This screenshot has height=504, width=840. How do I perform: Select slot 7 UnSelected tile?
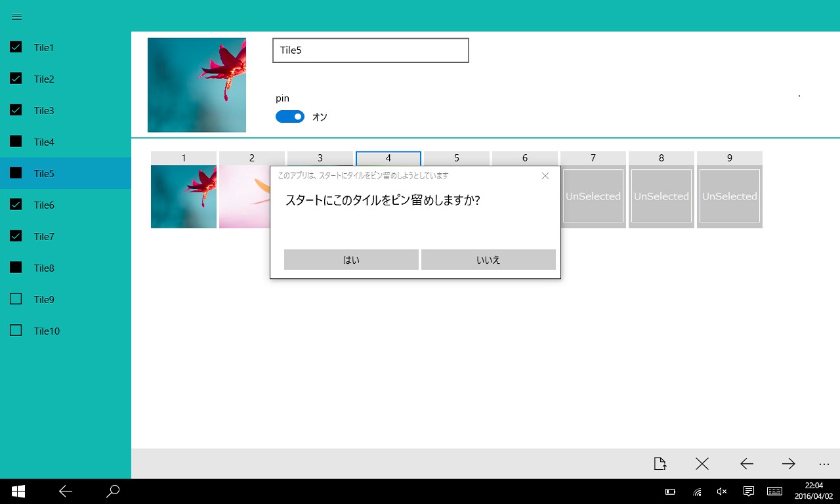[x=593, y=196]
